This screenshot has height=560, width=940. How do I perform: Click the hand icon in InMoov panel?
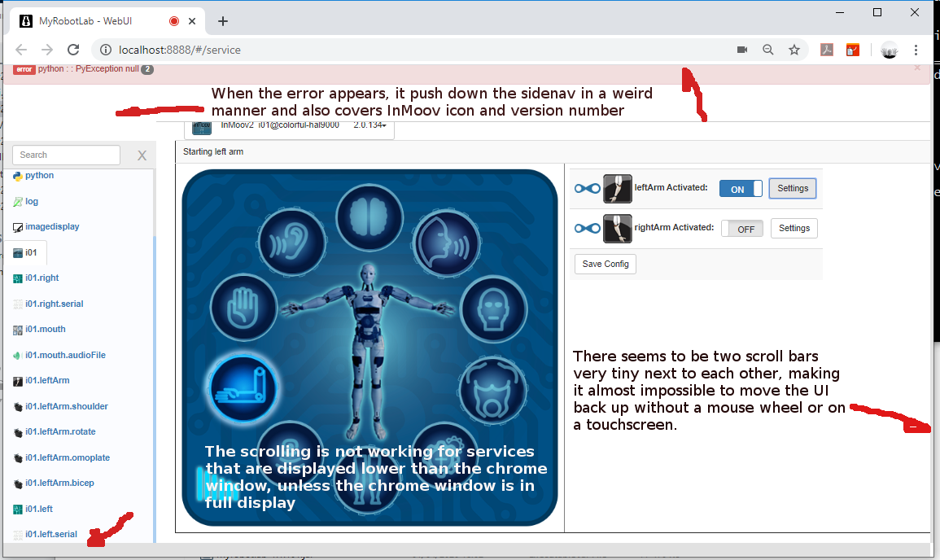243,308
